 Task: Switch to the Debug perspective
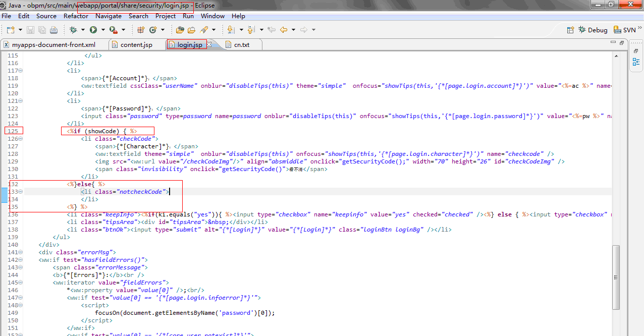(x=593, y=30)
